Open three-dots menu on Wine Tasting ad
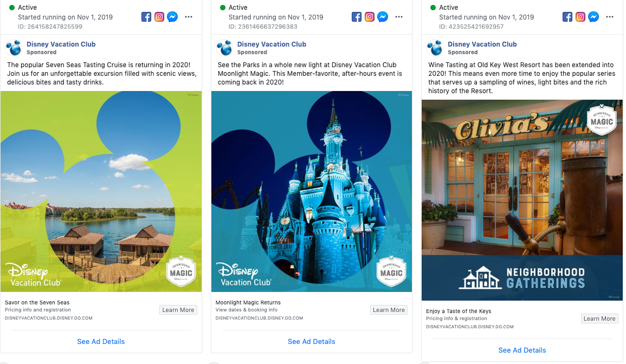This screenshot has width=626, height=364. tap(610, 17)
